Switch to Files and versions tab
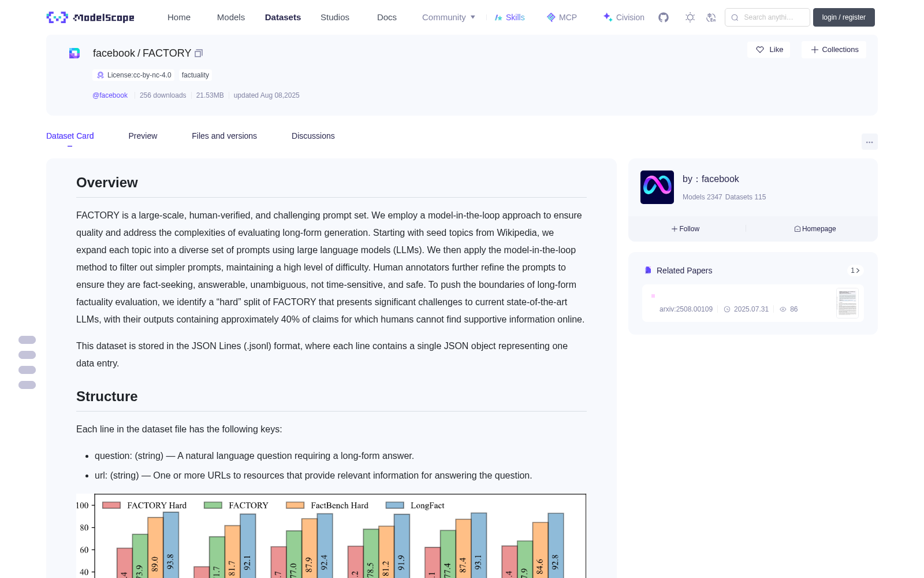Screen dimensions: 924x578 click(224, 136)
